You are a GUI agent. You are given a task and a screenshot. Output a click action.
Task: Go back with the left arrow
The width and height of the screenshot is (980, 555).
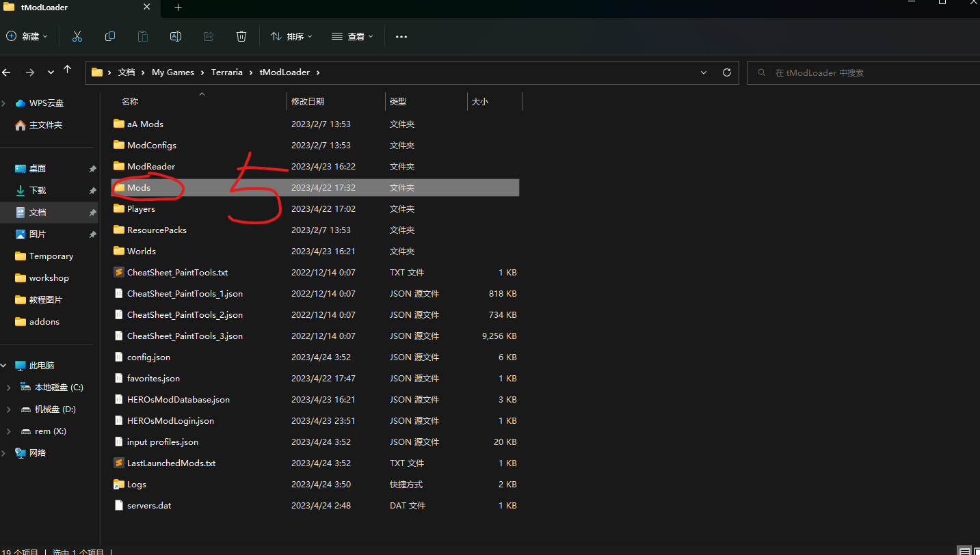point(6,72)
